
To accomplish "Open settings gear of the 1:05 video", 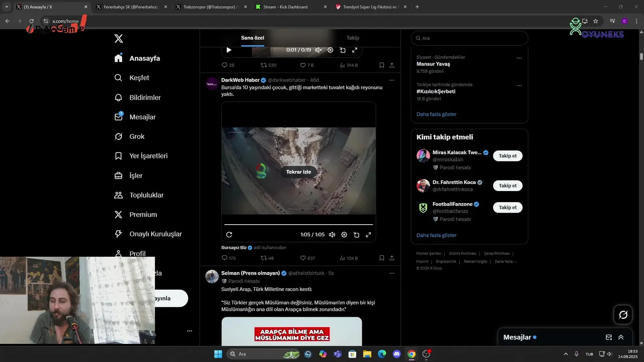I will [344, 235].
